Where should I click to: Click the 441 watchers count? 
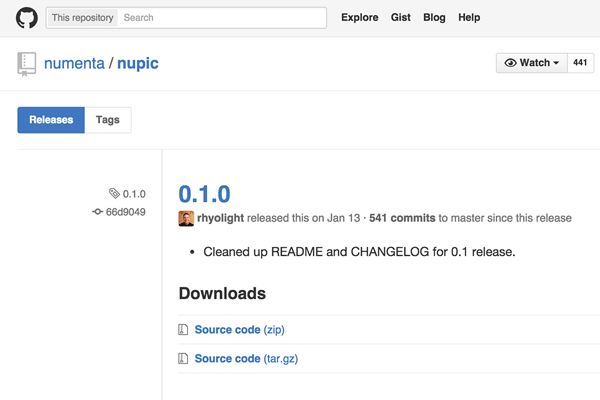[x=580, y=63]
